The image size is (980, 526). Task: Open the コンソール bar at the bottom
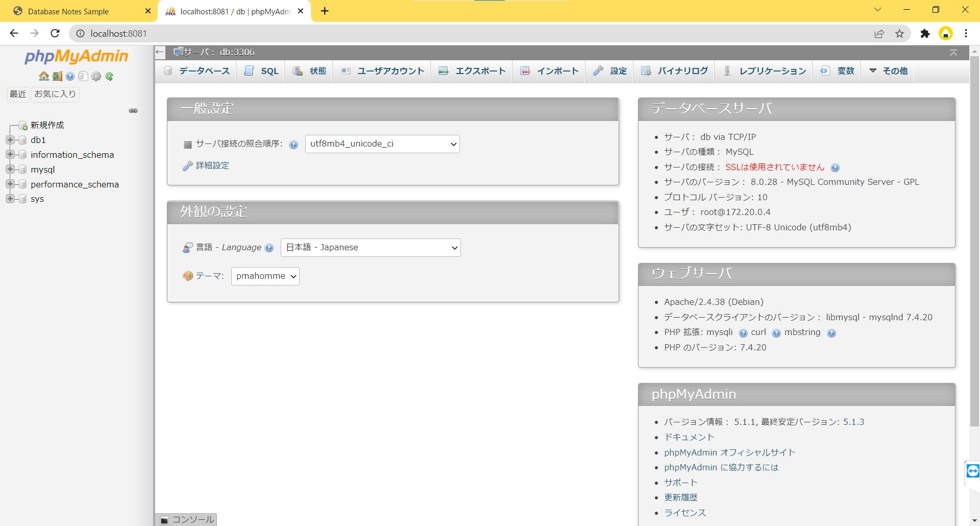pos(186,519)
